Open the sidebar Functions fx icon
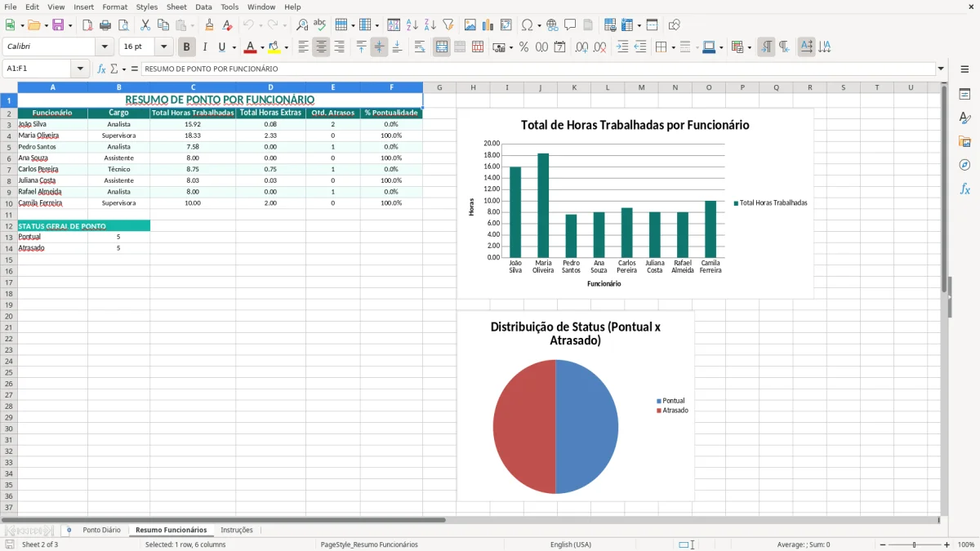The image size is (980, 551). click(964, 189)
